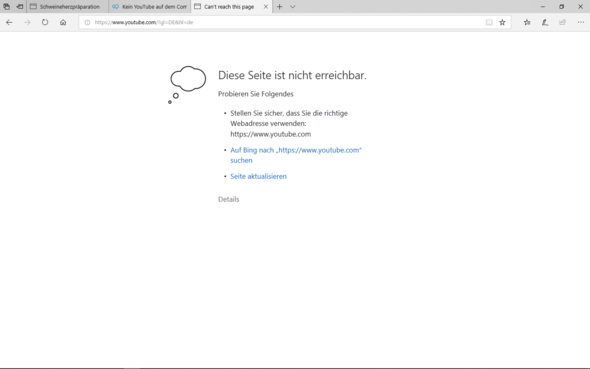Open the Favorites hub

pos(527,22)
